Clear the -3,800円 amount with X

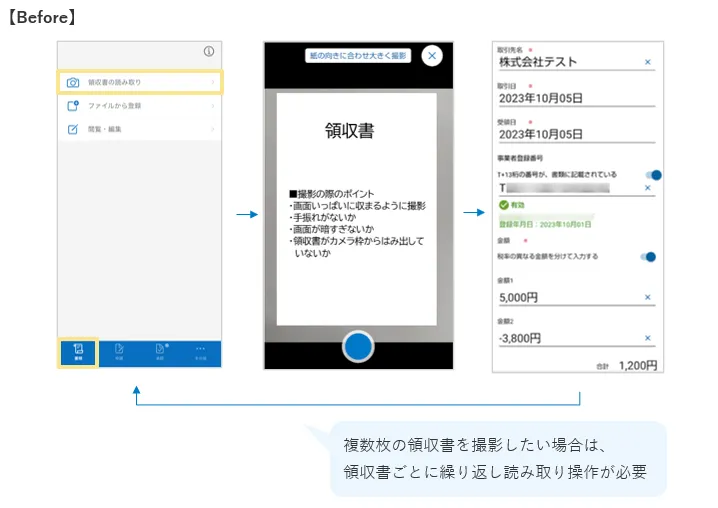647,338
